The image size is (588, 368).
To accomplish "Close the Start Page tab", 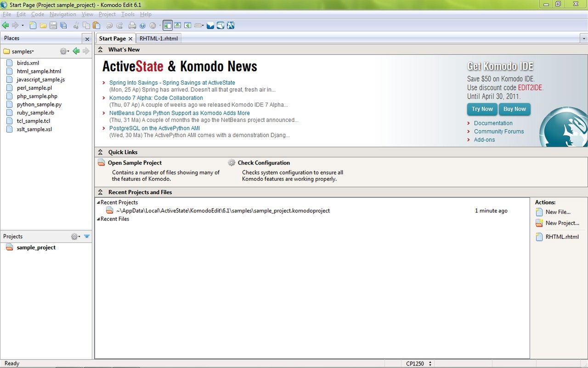I will coord(130,39).
